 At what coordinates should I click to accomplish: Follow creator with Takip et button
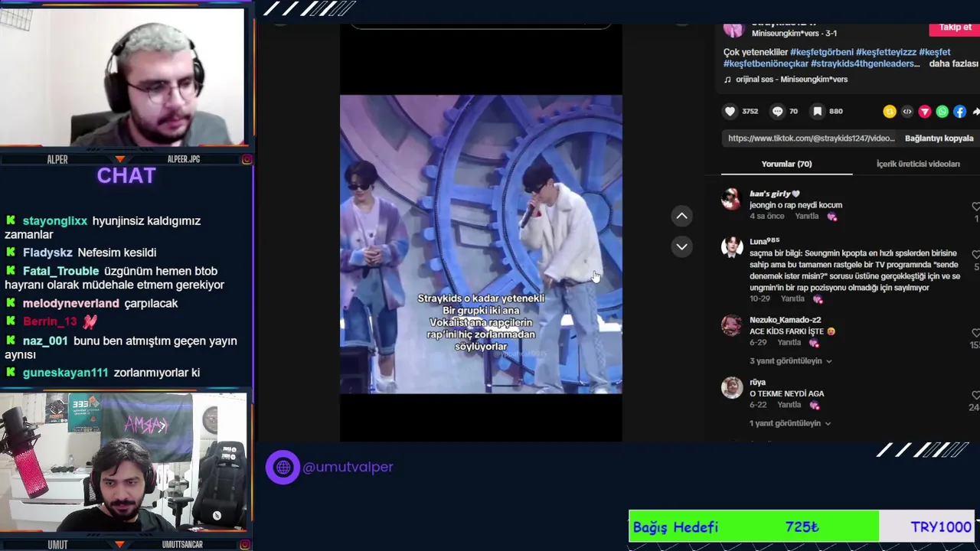pos(955,28)
